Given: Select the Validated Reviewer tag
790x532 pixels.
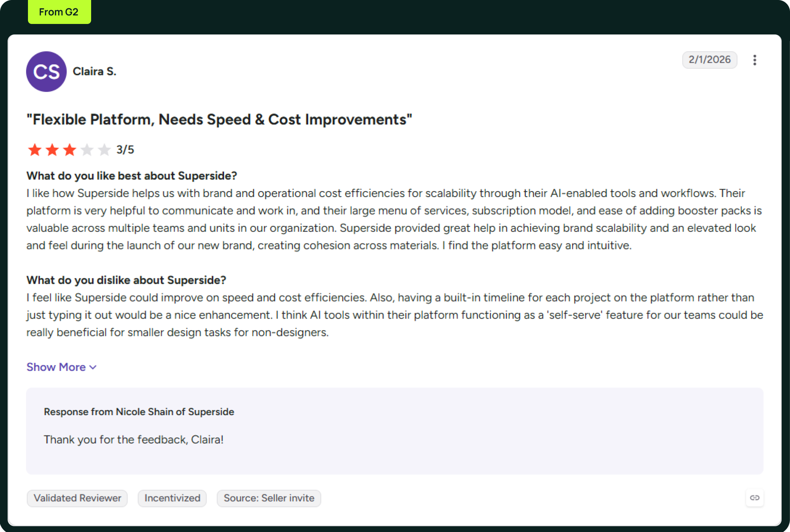Looking at the screenshot, I should pyautogui.click(x=77, y=498).
